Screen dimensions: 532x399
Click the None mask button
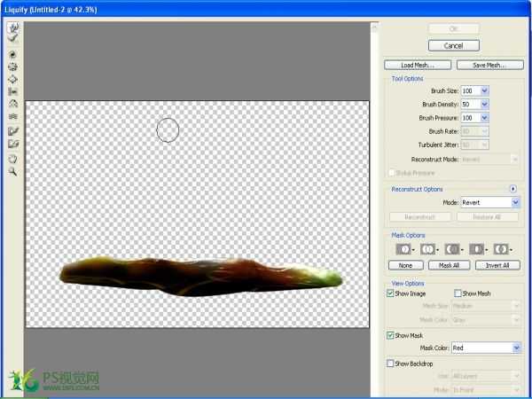point(406,265)
